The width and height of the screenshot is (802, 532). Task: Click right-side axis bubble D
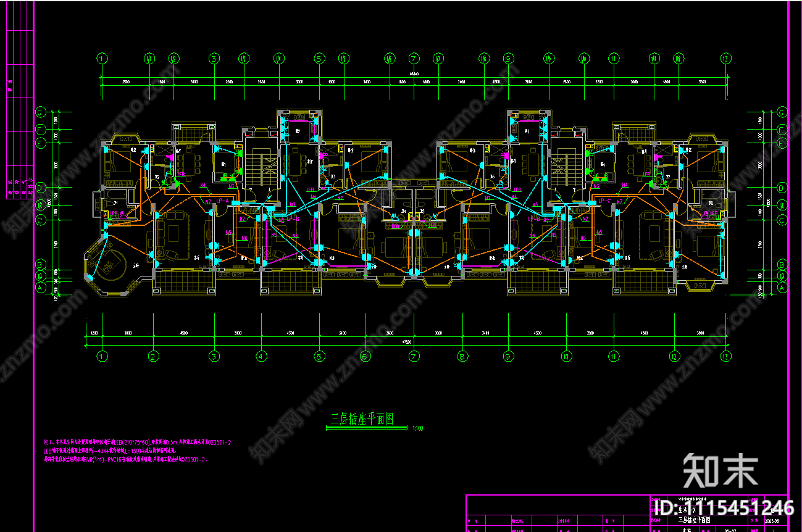point(782,187)
